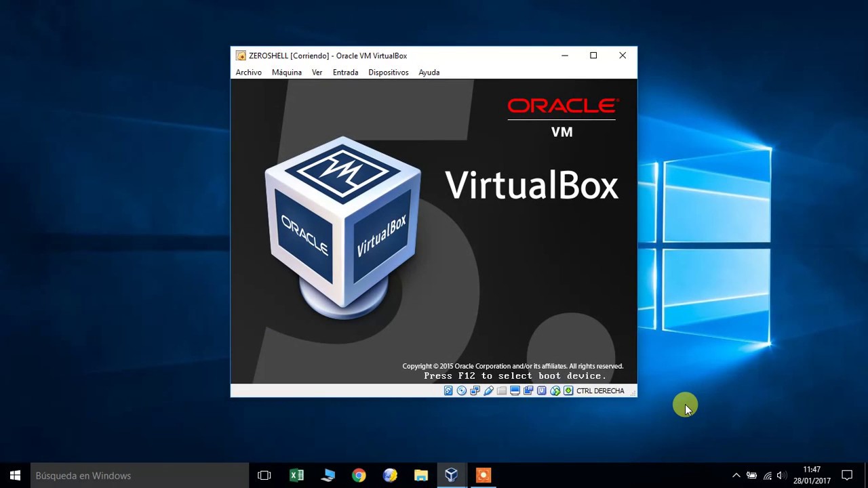Click the network adapters status icon
The width and height of the screenshot is (868, 488).
475,391
